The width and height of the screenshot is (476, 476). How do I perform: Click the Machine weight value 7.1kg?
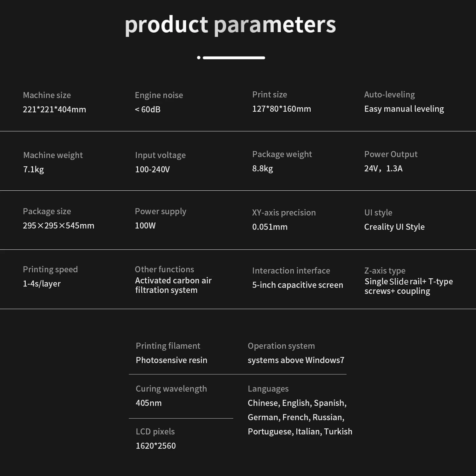tap(33, 169)
